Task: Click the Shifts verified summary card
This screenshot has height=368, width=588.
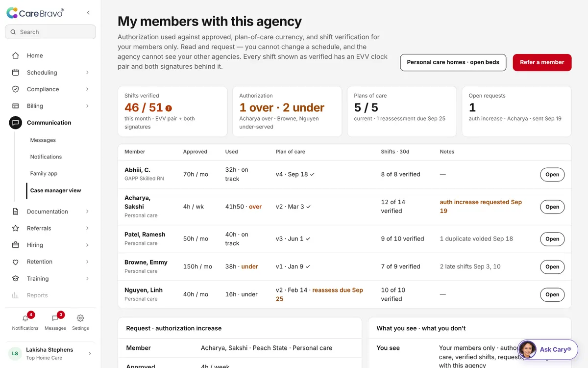Action: point(172,111)
